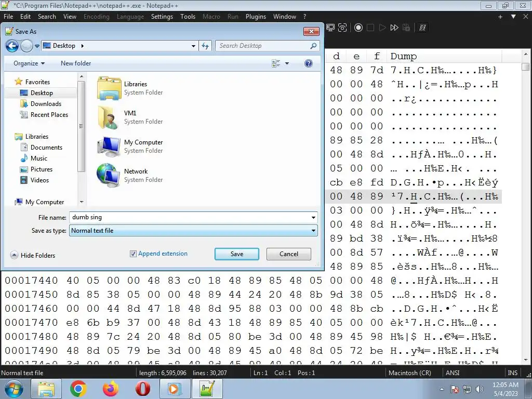Image resolution: width=532 pixels, height=399 pixels.
Task: Open the Edit menu
Action: click(25, 17)
